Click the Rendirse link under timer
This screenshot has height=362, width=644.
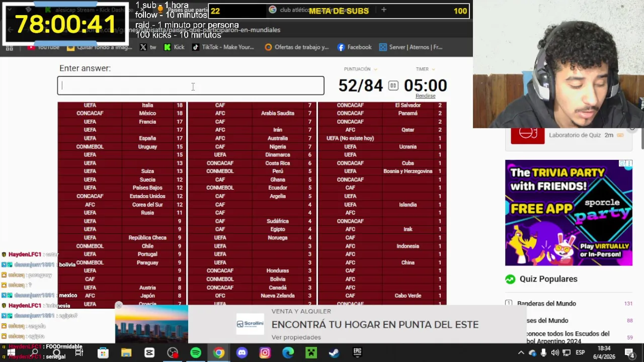click(x=425, y=96)
